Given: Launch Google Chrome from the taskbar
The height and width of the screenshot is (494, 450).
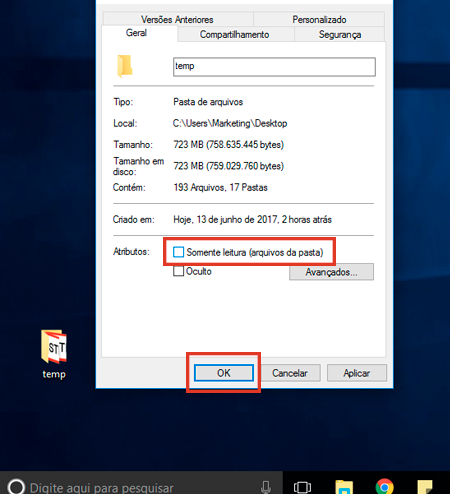Looking at the screenshot, I should pos(384,487).
